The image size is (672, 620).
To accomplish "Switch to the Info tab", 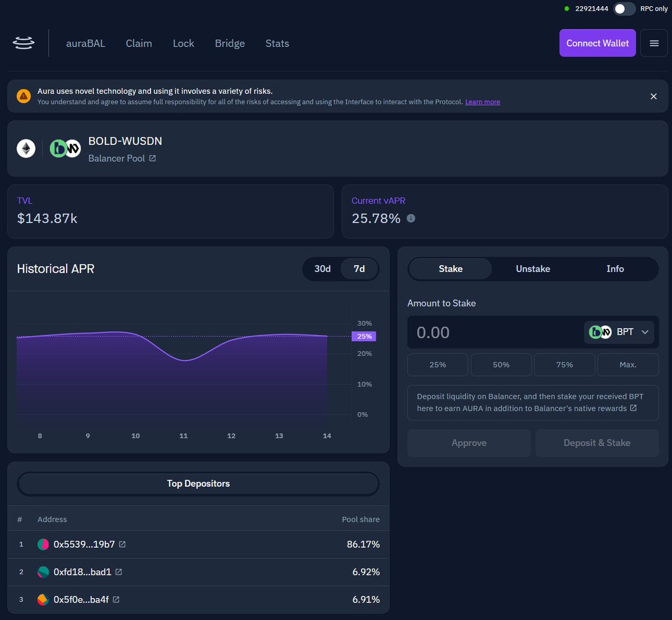I will tap(615, 269).
